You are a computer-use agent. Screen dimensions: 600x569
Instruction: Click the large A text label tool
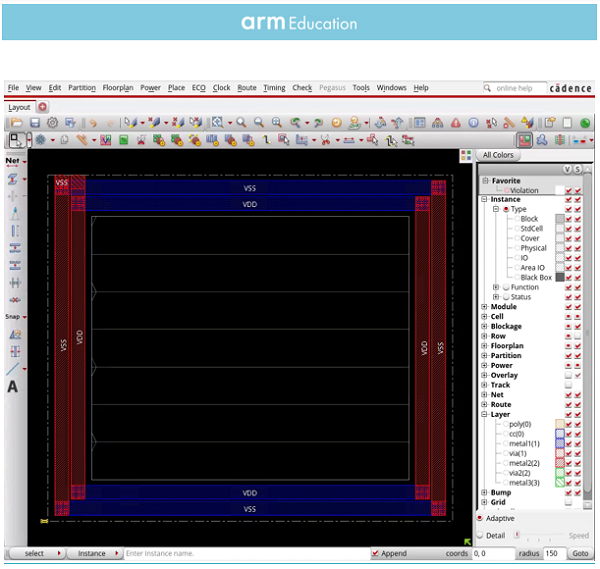(13, 387)
